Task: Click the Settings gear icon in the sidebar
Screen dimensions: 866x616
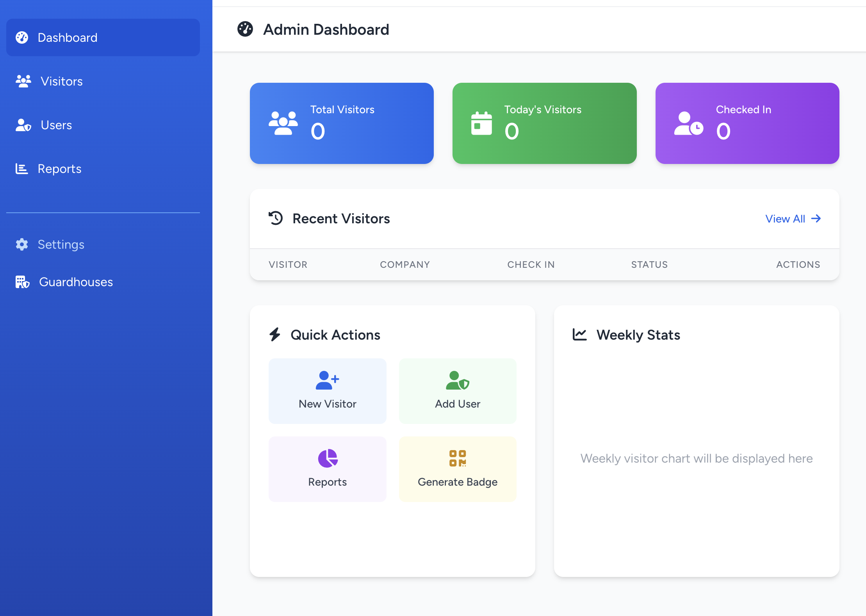Action: pos(21,244)
